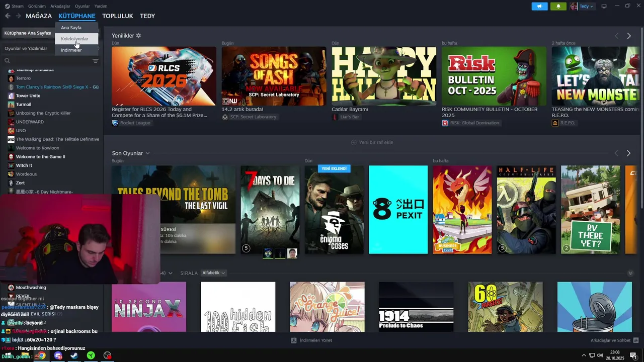Switch to Big Picture mode monitor icon
The height and width of the screenshot is (362, 644).
(604, 6)
